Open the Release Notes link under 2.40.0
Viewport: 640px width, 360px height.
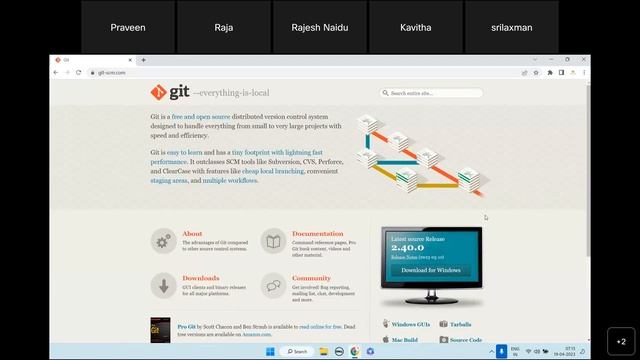point(404,257)
